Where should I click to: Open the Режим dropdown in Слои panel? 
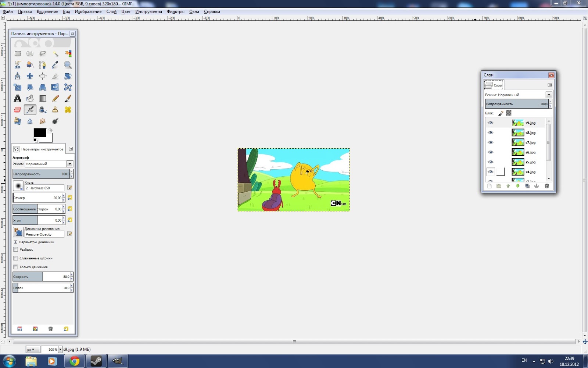[x=549, y=95]
